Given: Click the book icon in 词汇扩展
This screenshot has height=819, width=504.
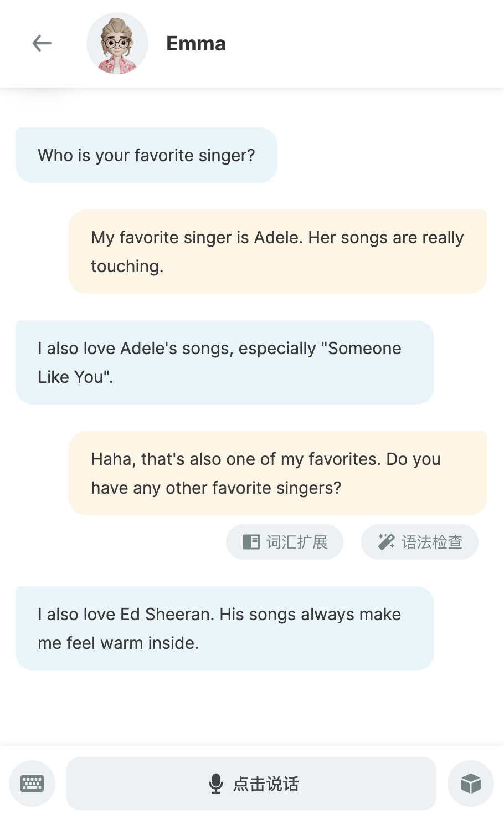Looking at the screenshot, I should [x=251, y=542].
